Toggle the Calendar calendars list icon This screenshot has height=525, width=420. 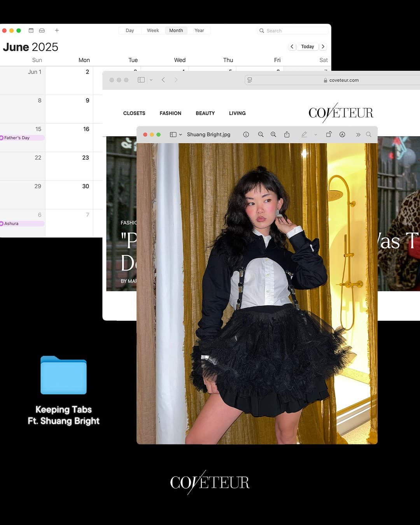31,30
